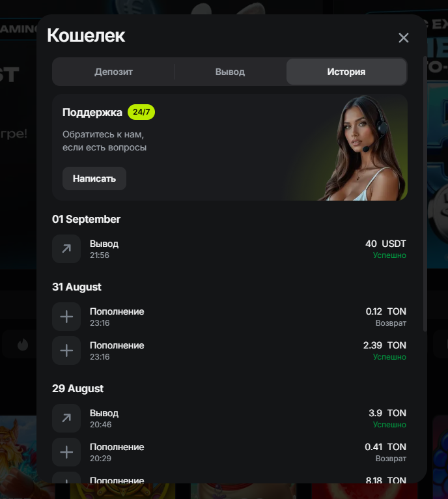Click the plus icon of 0.41 TON refund
The width and height of the screenshot is (448, 499).
(x=66, y=452)
